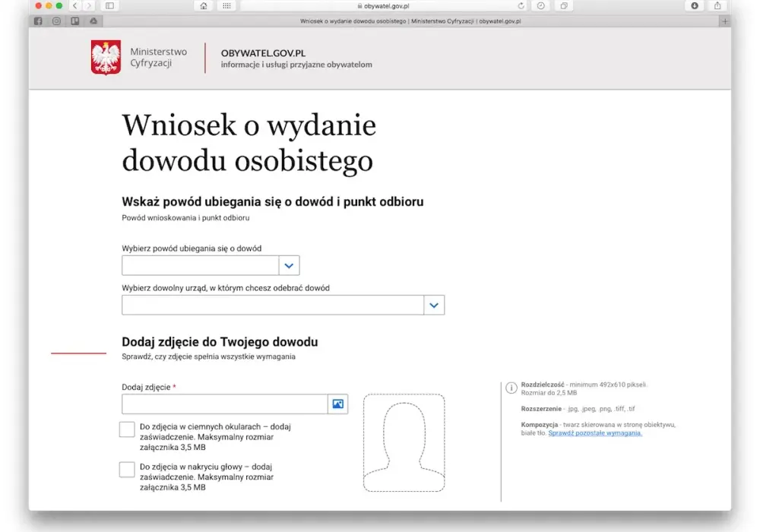Click the obywatel.gov.pl address bar
The height and width of the screenshot is (532, 760).
[x=384, y=6]
